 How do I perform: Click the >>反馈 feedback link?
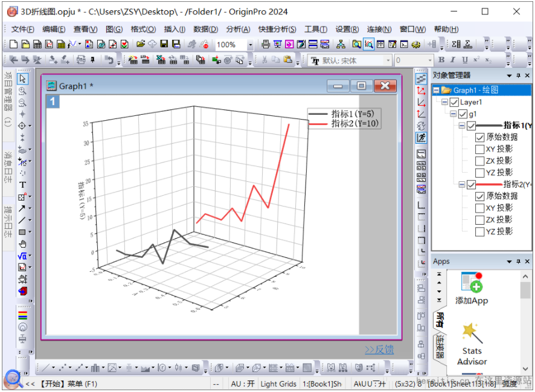pyautogui.click(x=379, y=349)
